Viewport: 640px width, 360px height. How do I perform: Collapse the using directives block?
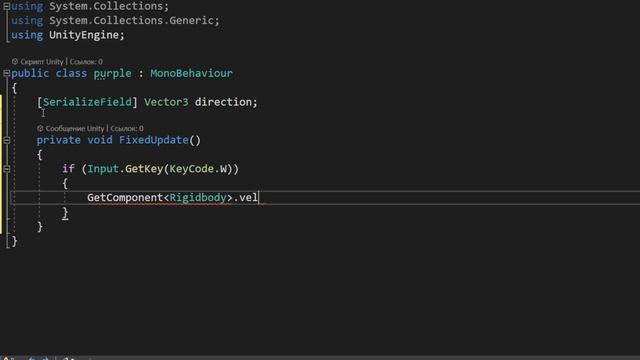[7, 6]
